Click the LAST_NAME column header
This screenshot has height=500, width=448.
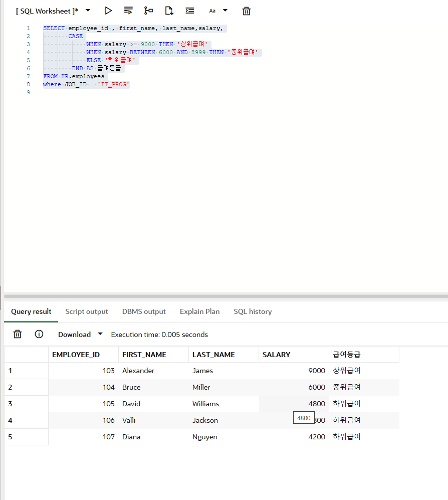click(x=223, y=355)
